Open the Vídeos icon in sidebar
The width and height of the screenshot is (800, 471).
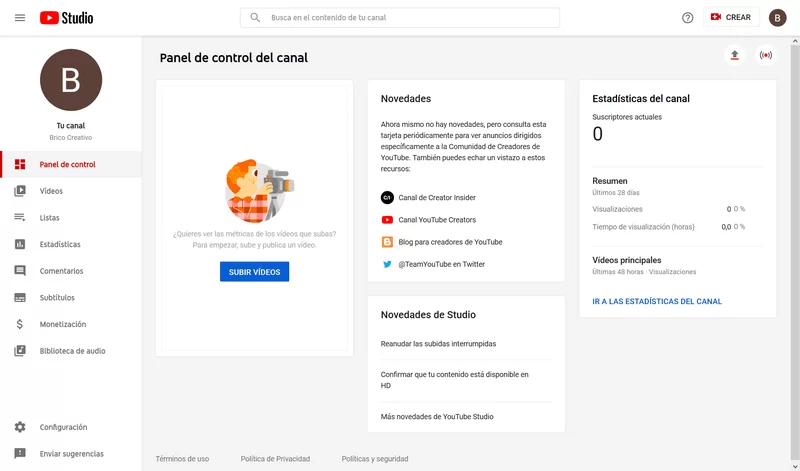(20, 191)
